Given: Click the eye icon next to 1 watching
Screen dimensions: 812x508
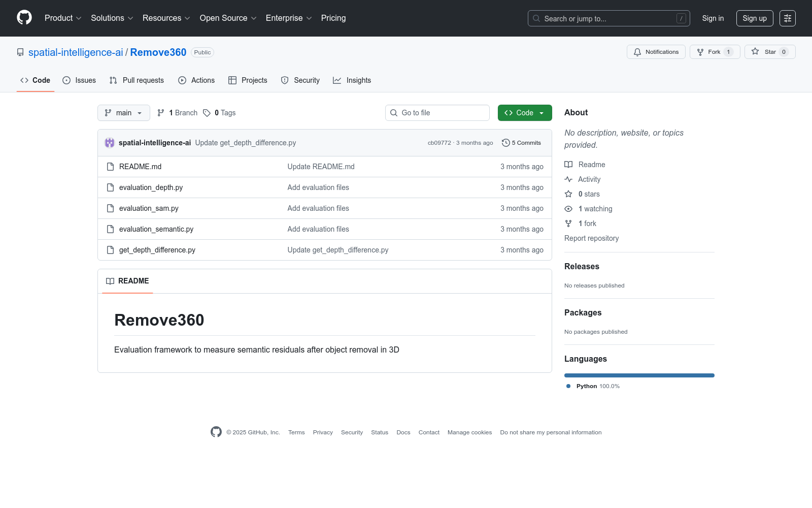Looking at the screenshot, I should tap(568, 209).
